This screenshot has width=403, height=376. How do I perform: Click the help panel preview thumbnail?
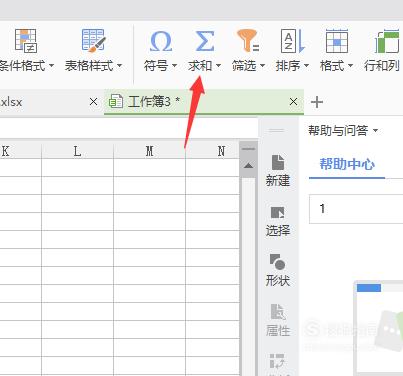coord(378,328)
